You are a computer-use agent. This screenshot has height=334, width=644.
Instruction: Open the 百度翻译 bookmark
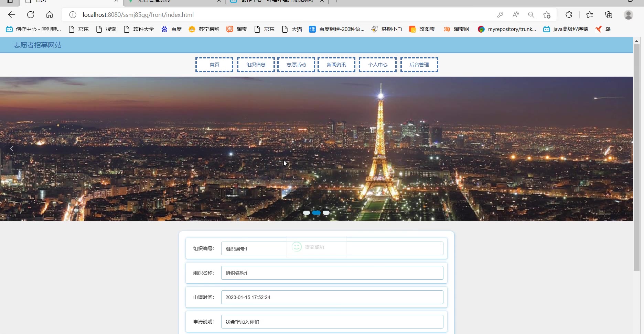click(337, 29)
